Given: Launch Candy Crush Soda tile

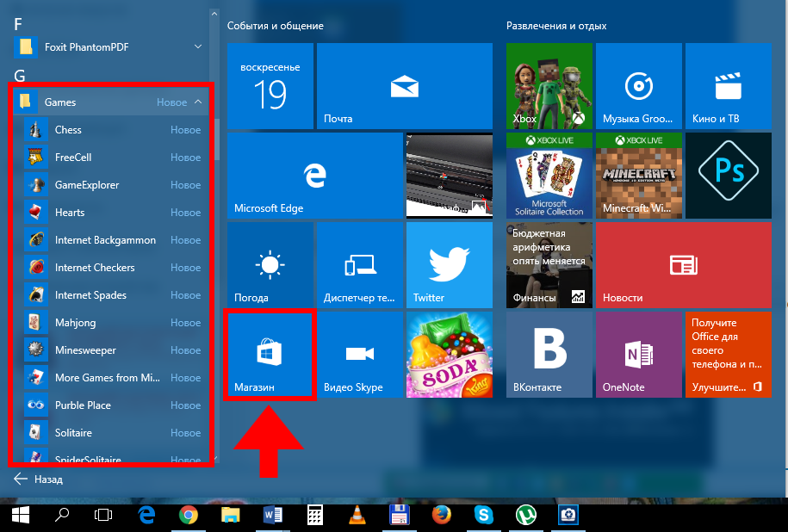Looking at the screenshot, I should point(450,355).
